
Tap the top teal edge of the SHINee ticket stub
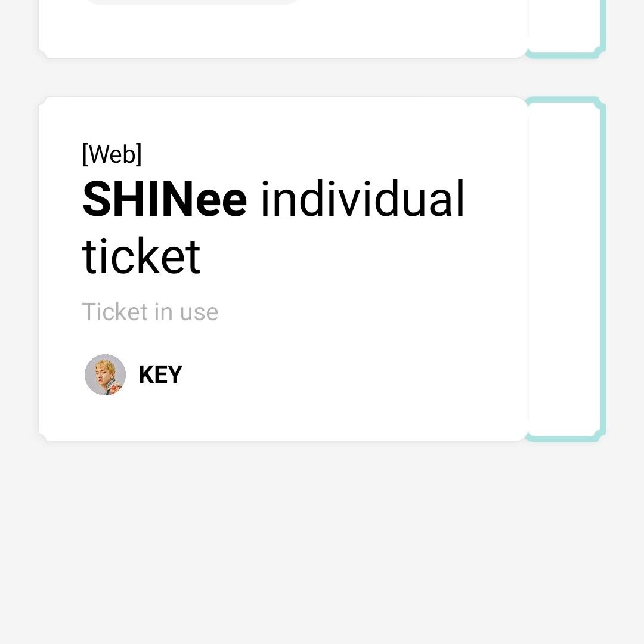[566, 100]
